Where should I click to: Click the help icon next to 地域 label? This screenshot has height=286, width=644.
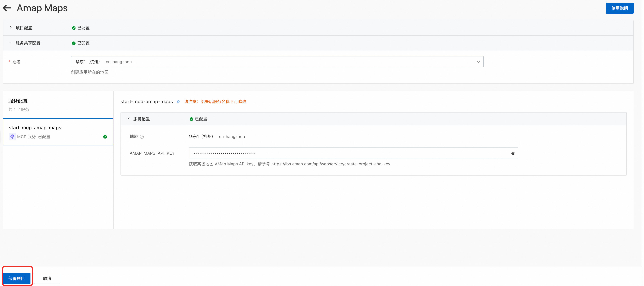142,137
